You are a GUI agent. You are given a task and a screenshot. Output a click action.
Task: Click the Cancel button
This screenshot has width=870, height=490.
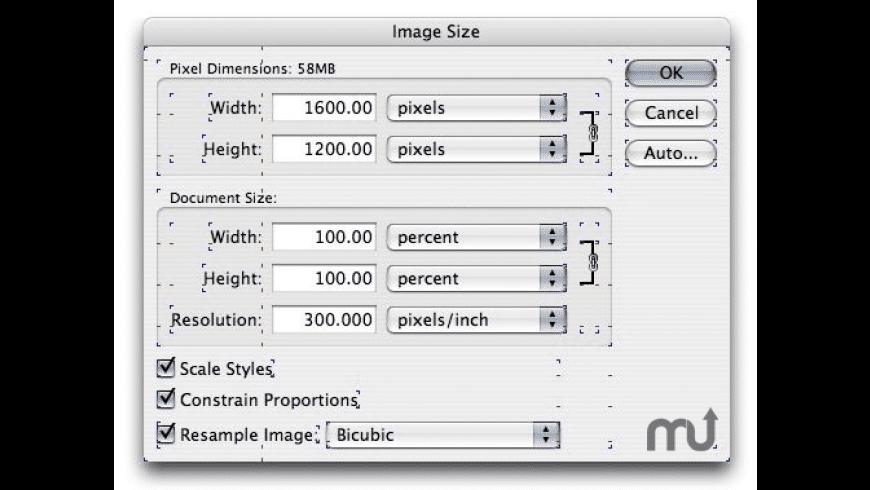pyautogui.click(x=670, y=113)
